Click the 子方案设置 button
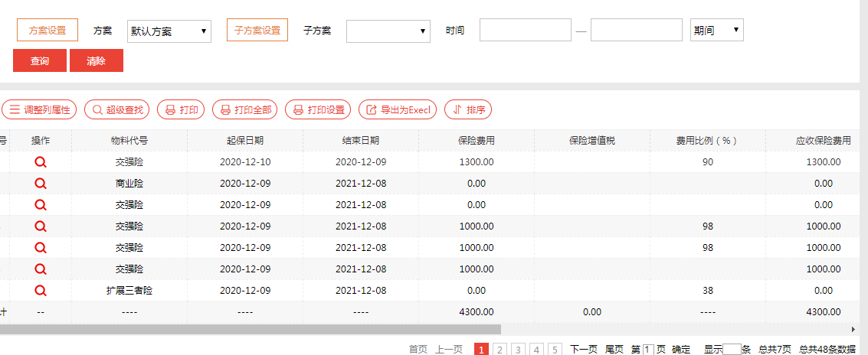The width and height of the screenshot is (868, 355). tap(257, 31)
